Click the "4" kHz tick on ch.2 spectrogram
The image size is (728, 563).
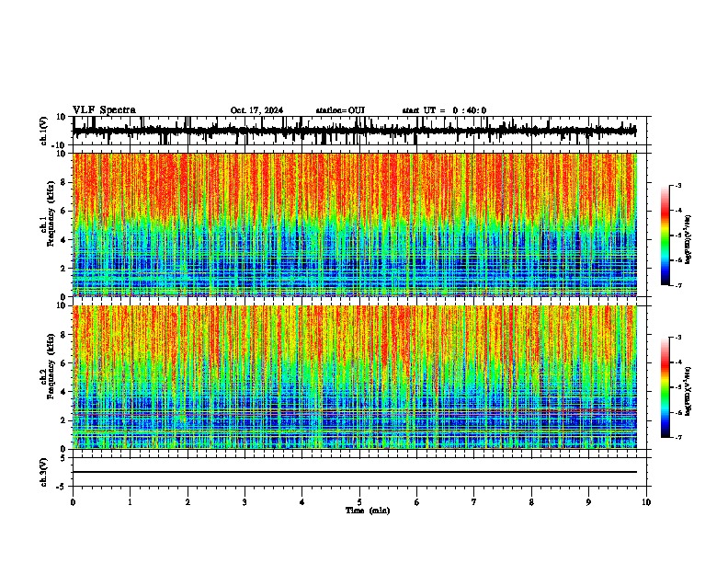pos(63,392)
